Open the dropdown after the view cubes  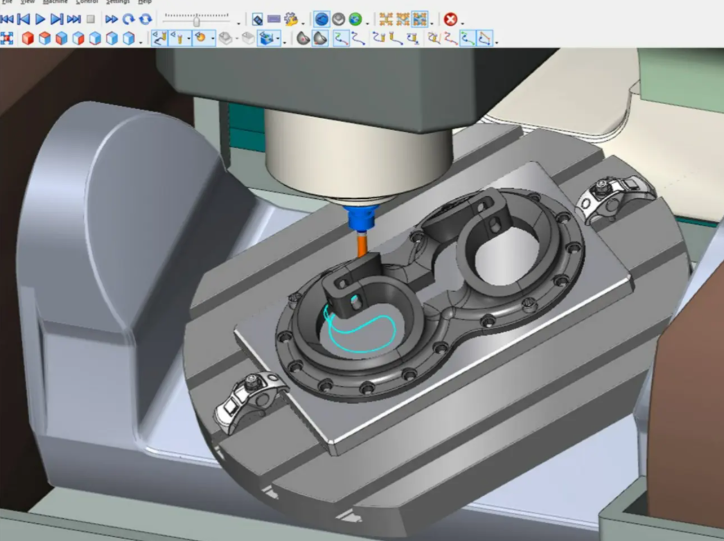pyautogui.click(x=140, y=42)
